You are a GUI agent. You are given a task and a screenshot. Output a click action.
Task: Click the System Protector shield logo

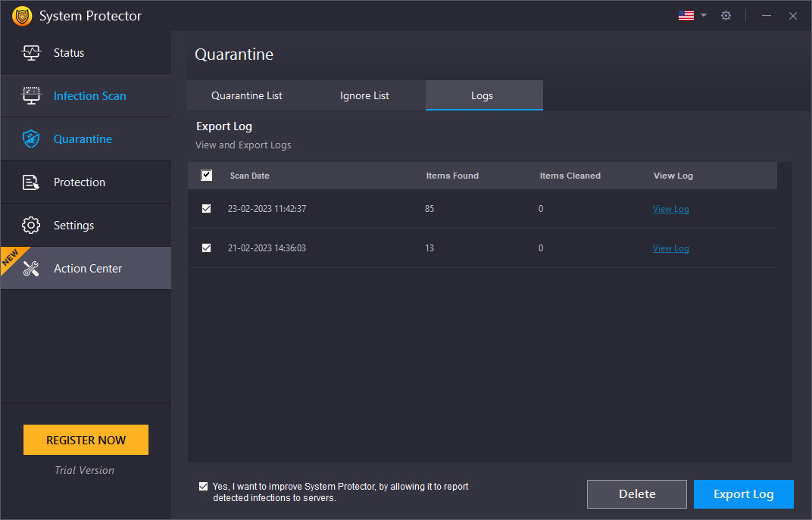(22, 15)
